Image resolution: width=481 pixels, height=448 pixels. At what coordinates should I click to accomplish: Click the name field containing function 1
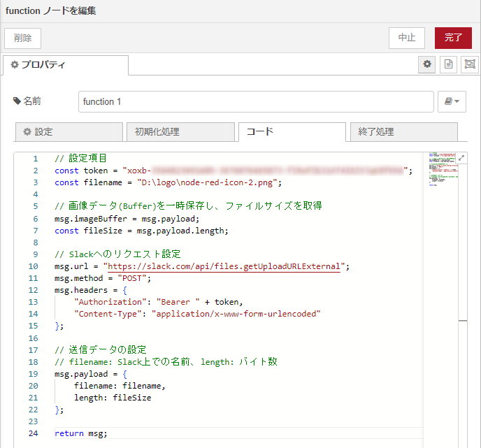tap(256, 101)
